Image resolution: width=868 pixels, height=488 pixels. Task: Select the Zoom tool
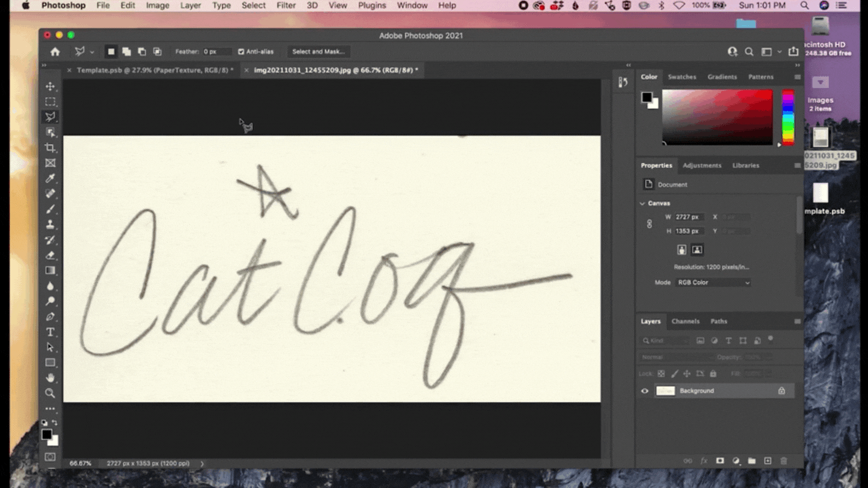click(51, 393)
